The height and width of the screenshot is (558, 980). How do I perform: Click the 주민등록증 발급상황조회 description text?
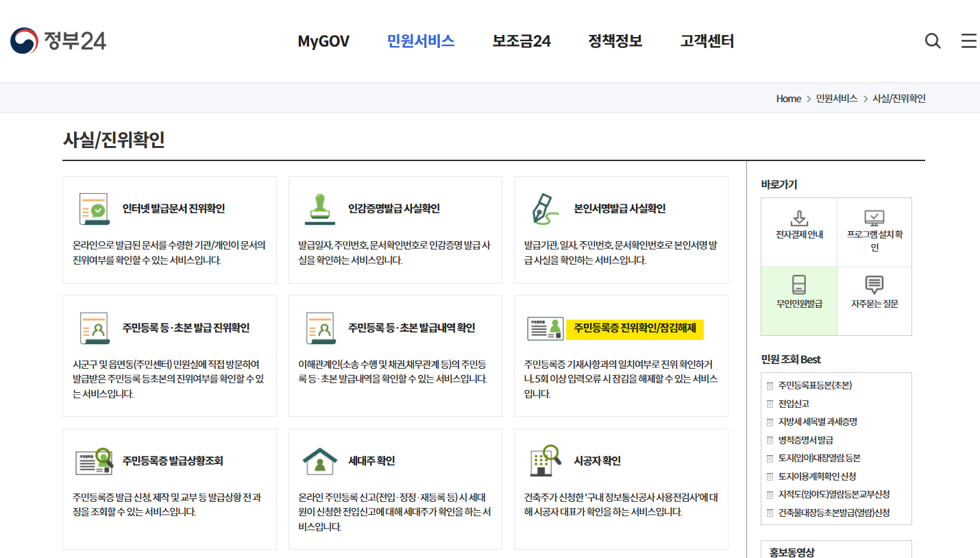pos(167,505)
